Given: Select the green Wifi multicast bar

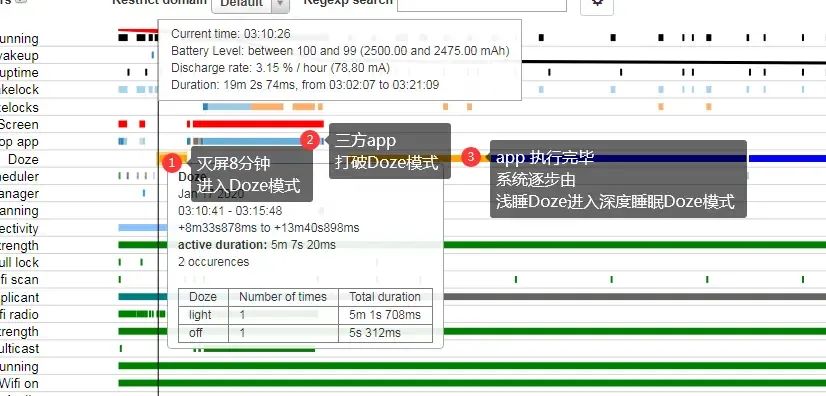Looking at the screenshot, I should pos(259,350).
